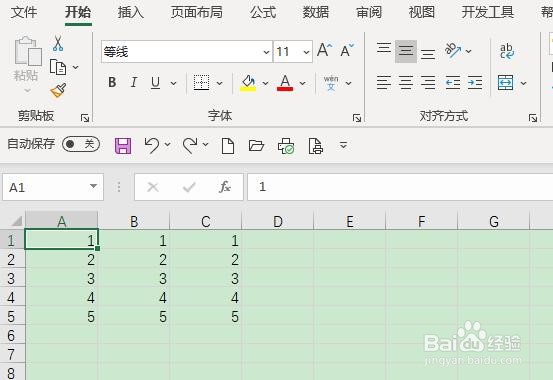The height and width of the screenshot is (380, 553).
Task: Click the text orientation icon
Action: [x=453, y=50]
